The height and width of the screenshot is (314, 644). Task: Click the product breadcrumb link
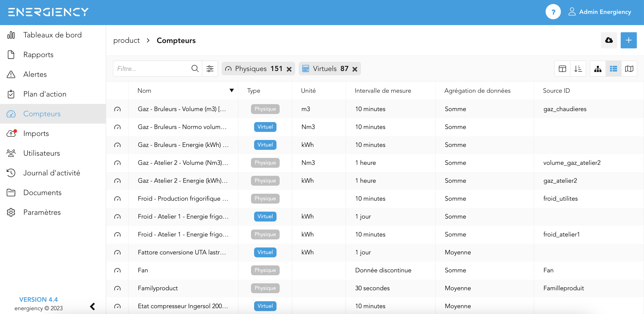[127, 41]
